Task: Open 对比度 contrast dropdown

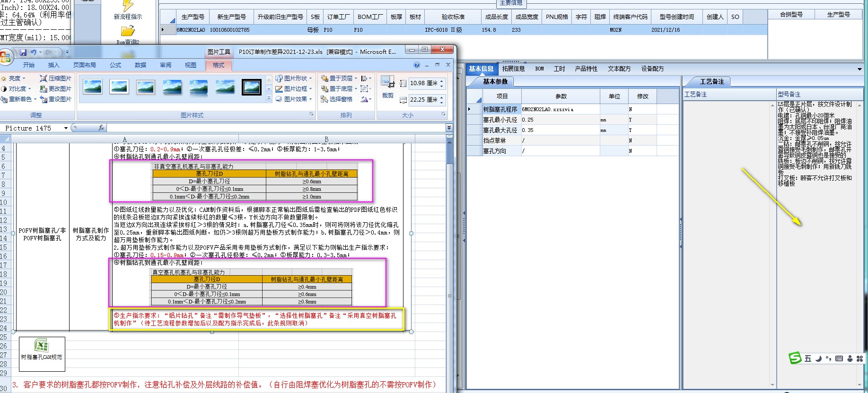Action: click(x=16, y=89)
